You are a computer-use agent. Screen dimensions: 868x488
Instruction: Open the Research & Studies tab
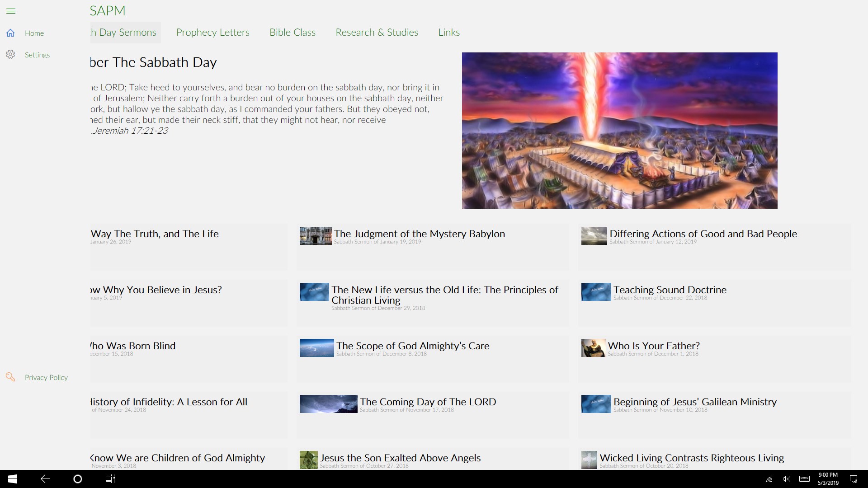tap(377, 33)
